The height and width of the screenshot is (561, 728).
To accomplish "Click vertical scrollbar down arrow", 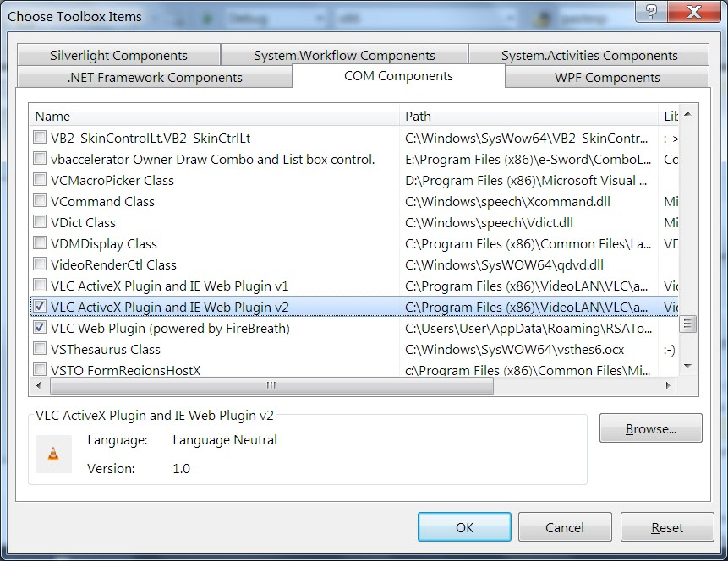I will 687,366.
